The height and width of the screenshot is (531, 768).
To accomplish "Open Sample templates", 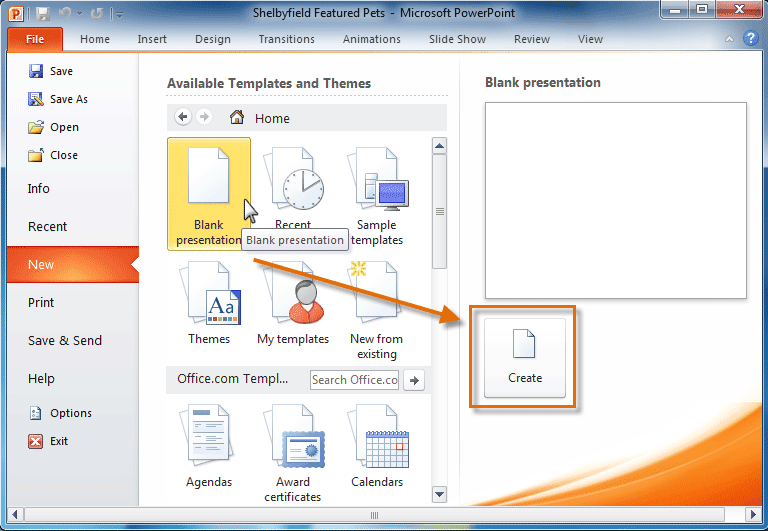I will pos(377,196).
